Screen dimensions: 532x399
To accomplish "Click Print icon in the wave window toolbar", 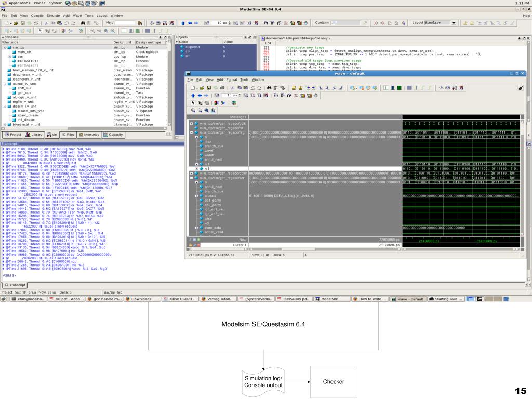I will (x=222, y=88).
